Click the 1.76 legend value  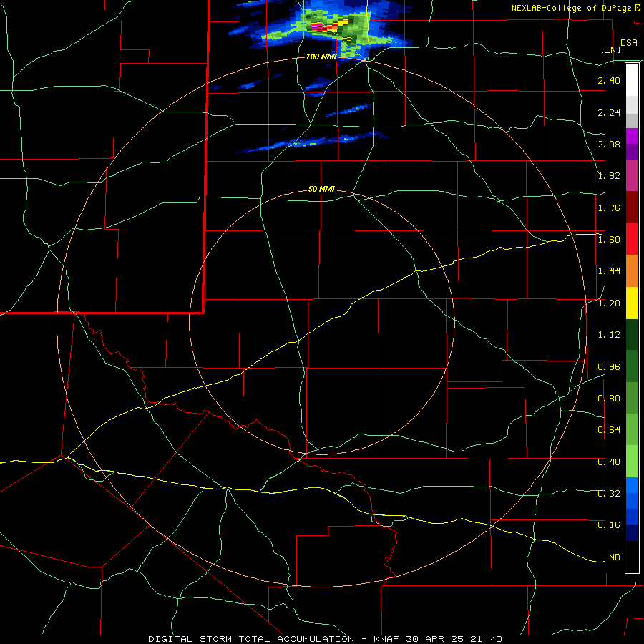(x=609, y=208)
